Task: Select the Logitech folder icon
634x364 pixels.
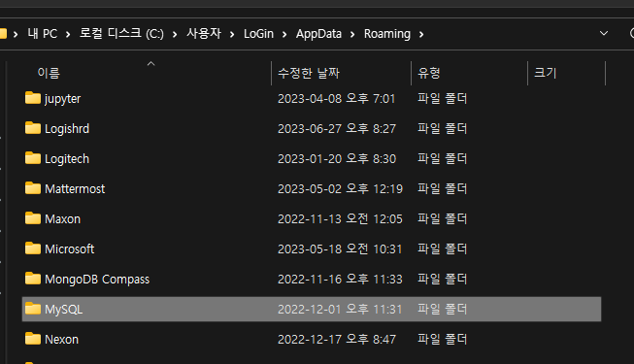Action: pyautogui.click(x=33, y=158)
